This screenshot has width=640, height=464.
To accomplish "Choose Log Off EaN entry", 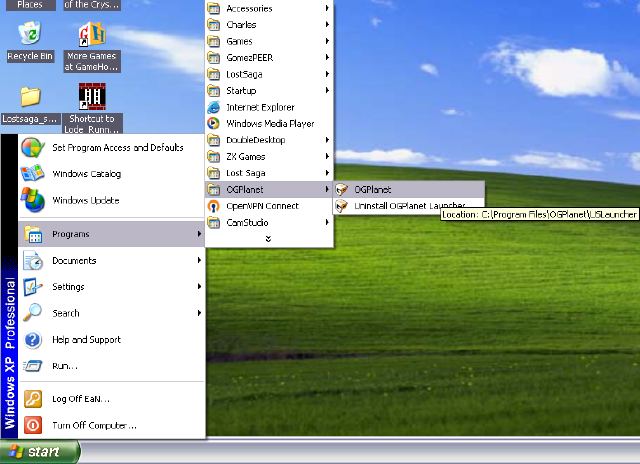I will point(111,399).
